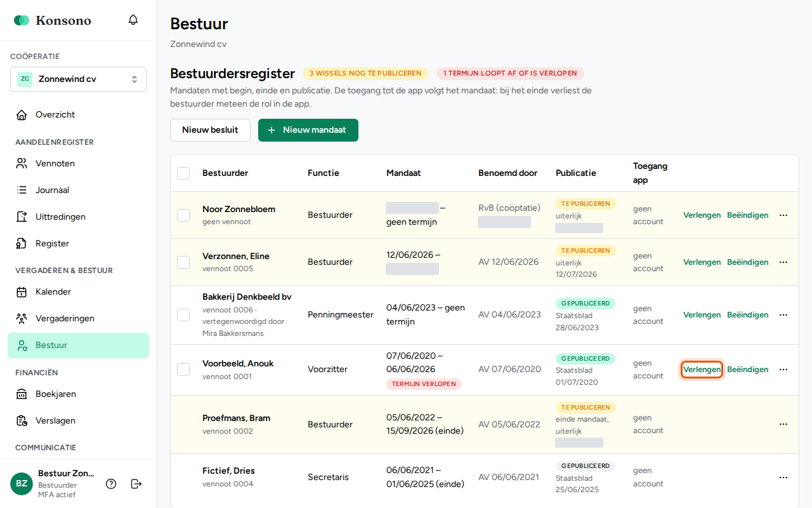Open the notifications bell
Image resolution: width=812 pixels, height=508 pixels.
click(x=133, y=20)
